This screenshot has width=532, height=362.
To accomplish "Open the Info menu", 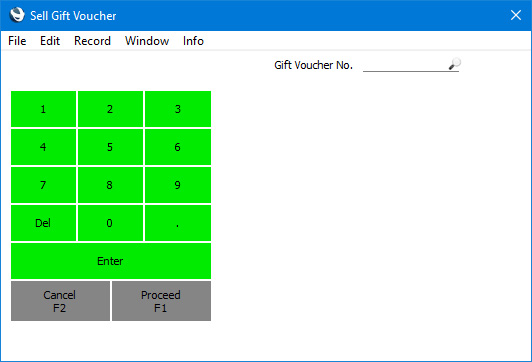I will click(193, 41).
